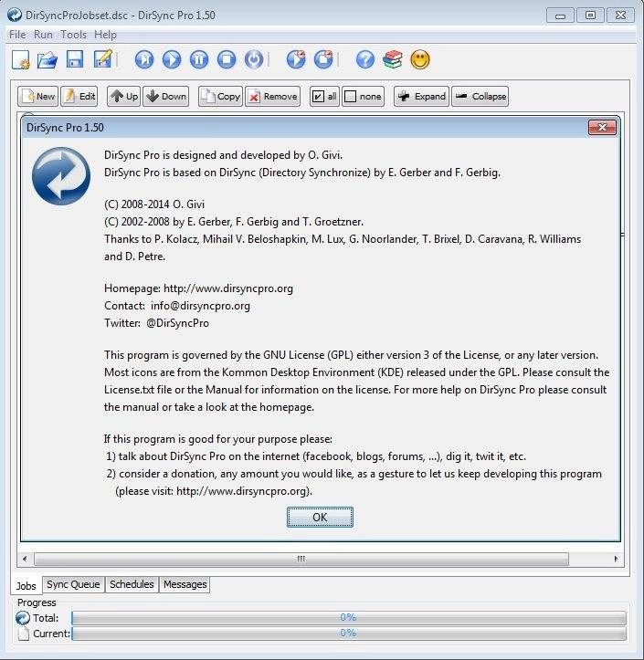
Task: Click the blue play synchronize icon
Action: pos(172,59)
